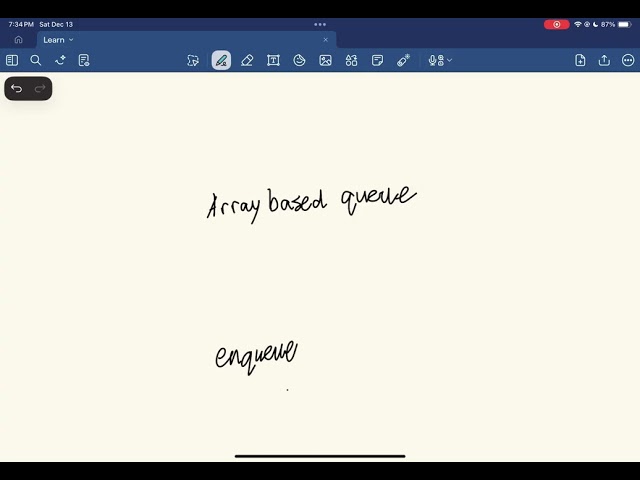
Task: Select the Pen tool
Action: [221, 60]
